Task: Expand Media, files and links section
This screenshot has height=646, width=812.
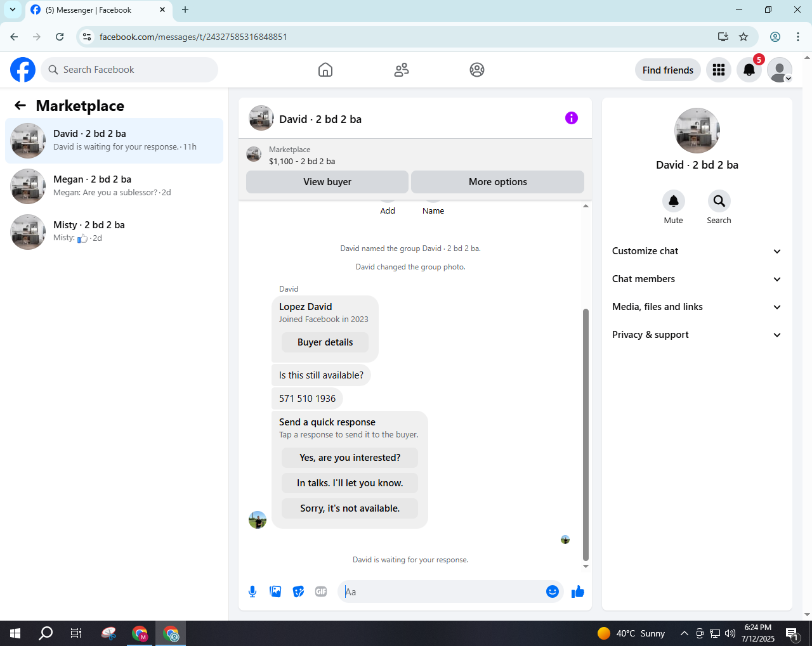Action: point(697,307)
